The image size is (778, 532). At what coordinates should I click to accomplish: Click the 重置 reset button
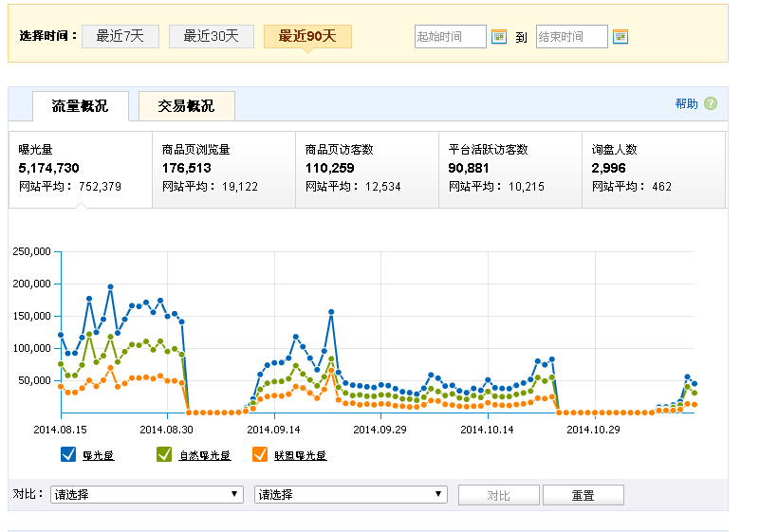click(583, 495)
